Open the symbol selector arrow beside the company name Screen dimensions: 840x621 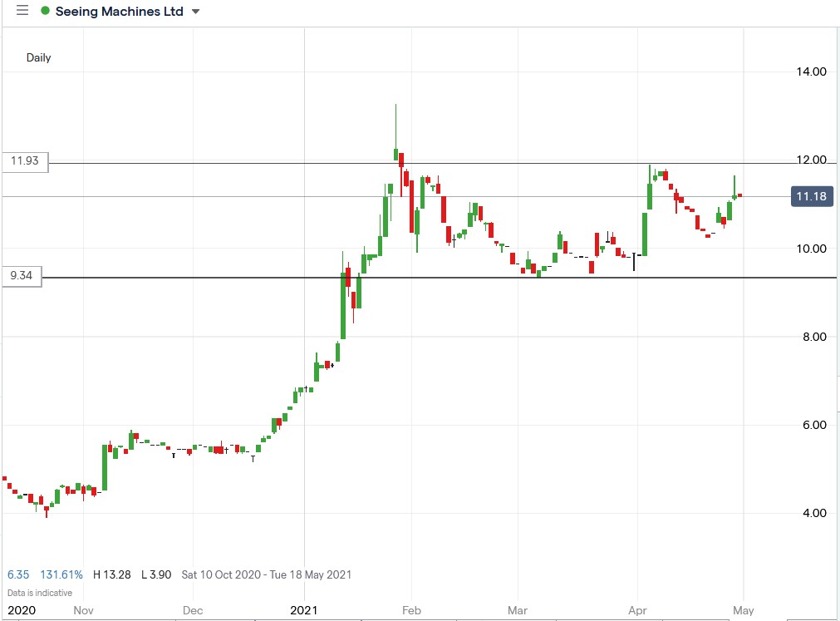click(x=194, y=12)
